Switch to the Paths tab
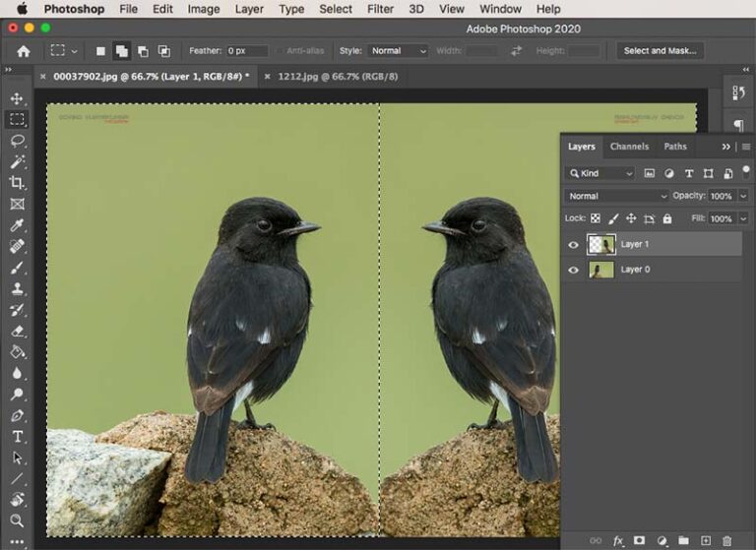756x550 pixels. (x=675, y=146)
